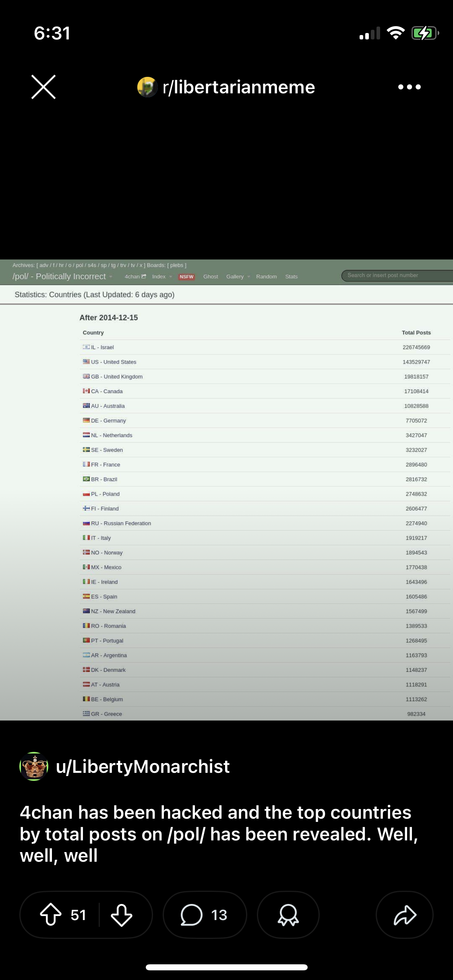Tap the IL - Israel row
Viewport: 453px width, 980px height.
coord(265,347)
